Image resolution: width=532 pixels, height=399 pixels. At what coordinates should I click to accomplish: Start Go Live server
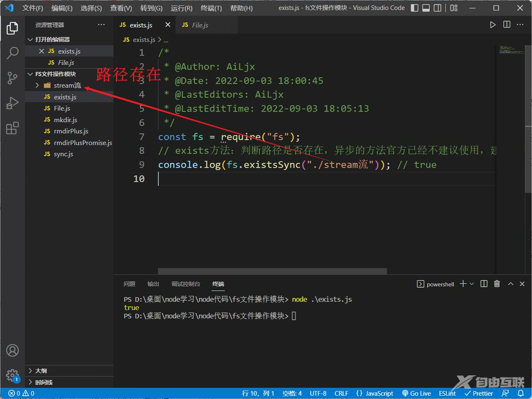coord(416,393)
